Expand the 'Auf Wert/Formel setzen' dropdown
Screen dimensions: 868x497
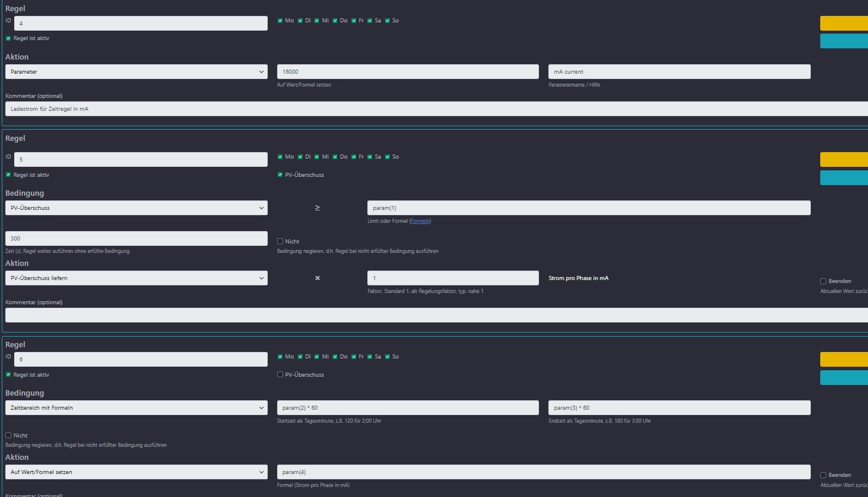coord(136,472)
